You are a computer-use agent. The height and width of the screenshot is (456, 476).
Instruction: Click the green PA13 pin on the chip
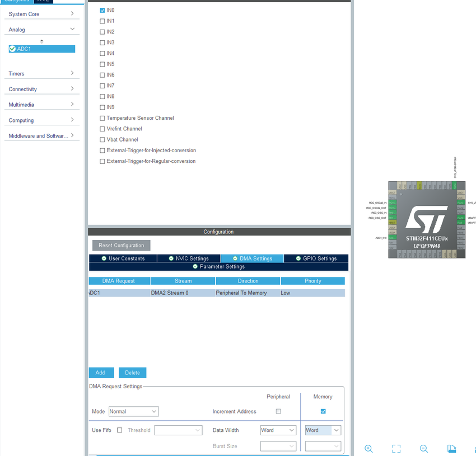tap(461, 203)
